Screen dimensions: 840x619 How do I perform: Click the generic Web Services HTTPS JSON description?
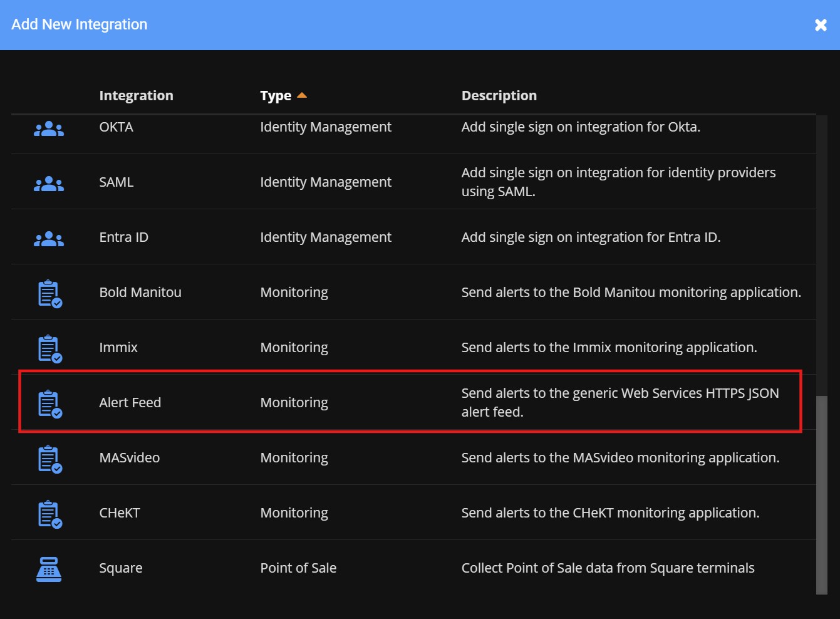click(620, 402)
